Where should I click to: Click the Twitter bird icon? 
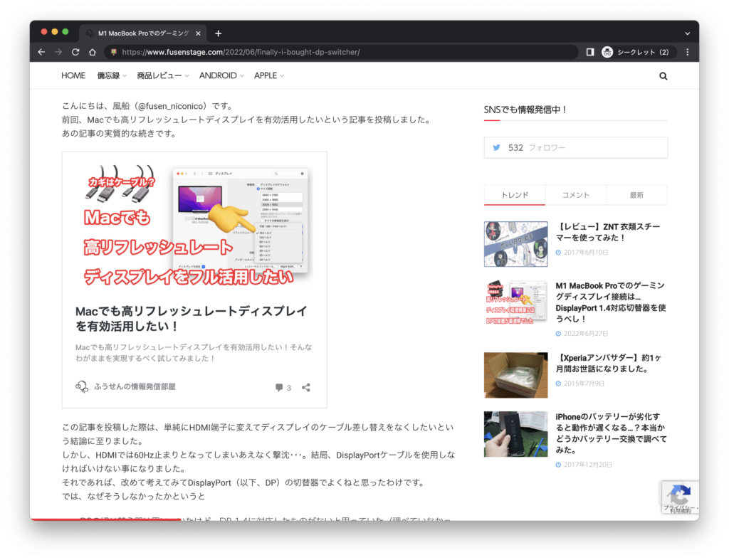496,147
